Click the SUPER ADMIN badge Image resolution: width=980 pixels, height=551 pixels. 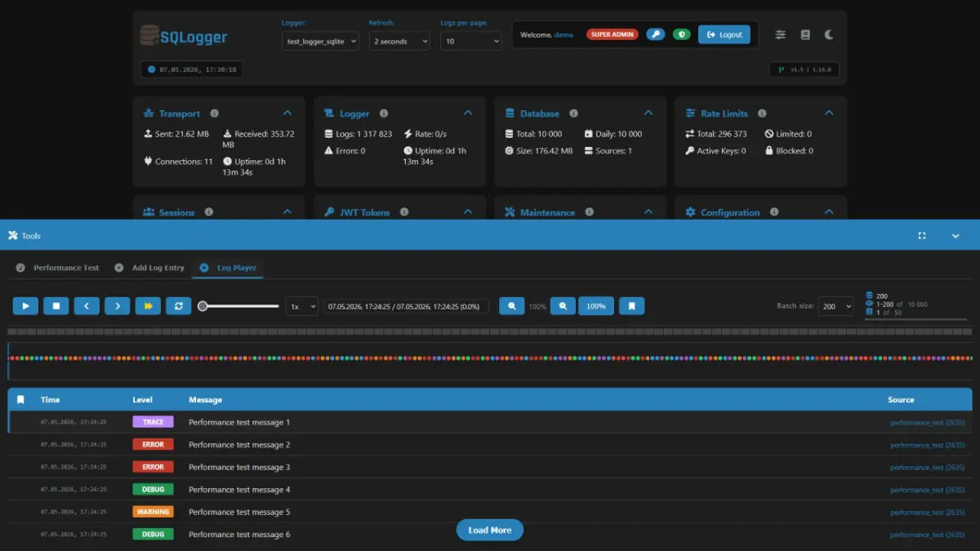pos(613,35)
